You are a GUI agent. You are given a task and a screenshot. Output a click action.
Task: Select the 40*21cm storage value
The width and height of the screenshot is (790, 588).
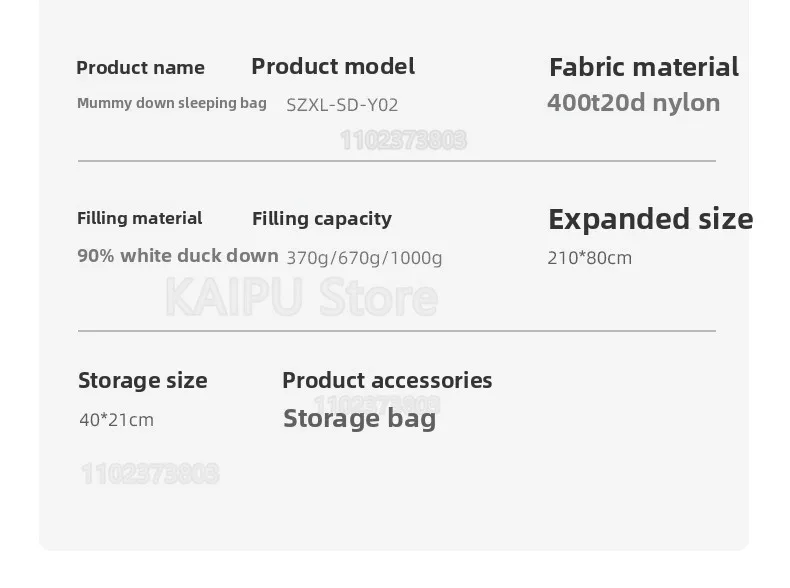click(117, 420)
